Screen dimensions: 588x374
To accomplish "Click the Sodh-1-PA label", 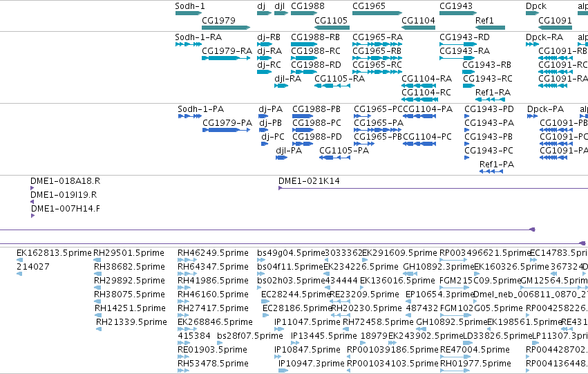I will (x=200, y=109).
